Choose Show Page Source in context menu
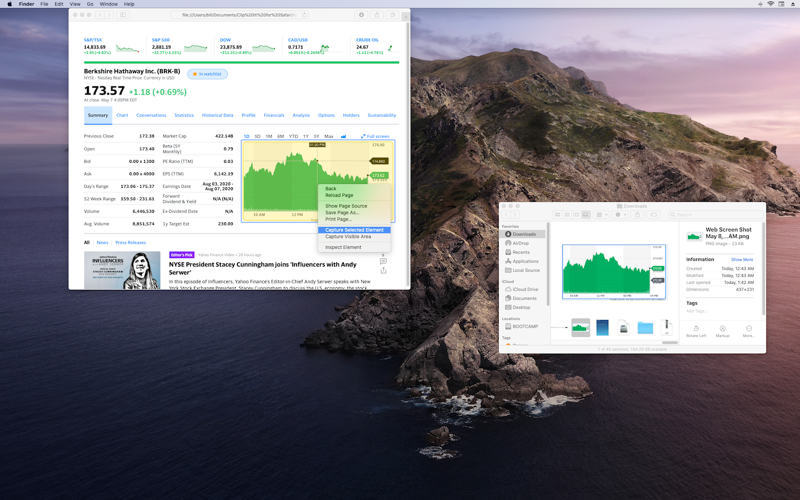Screen dimensions: 800x500 point(354,206)
